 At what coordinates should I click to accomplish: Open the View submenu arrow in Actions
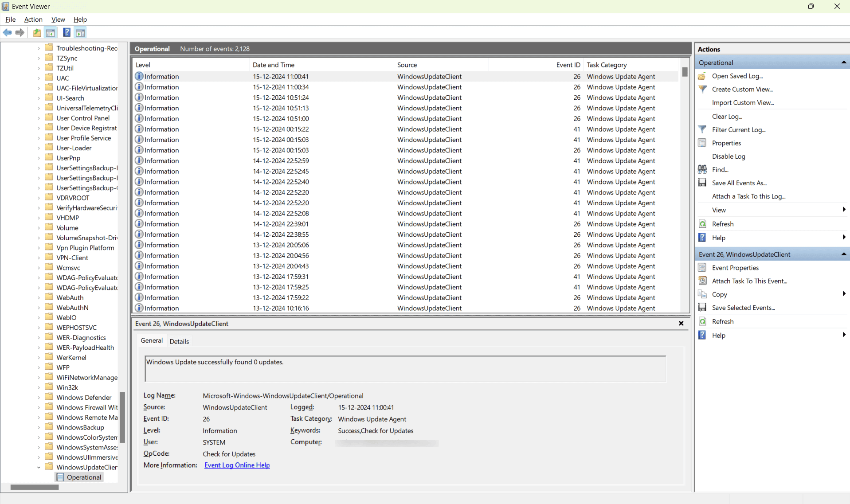click(843, 210)
